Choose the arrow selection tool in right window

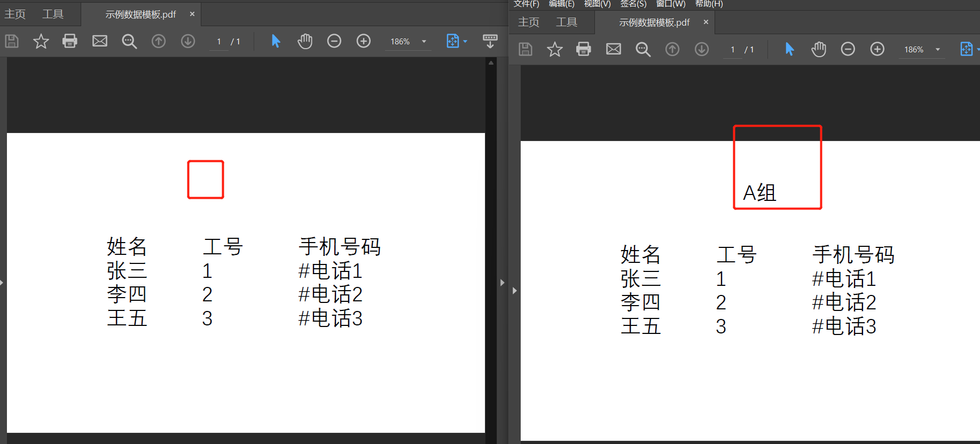click(x=789, y=49)
